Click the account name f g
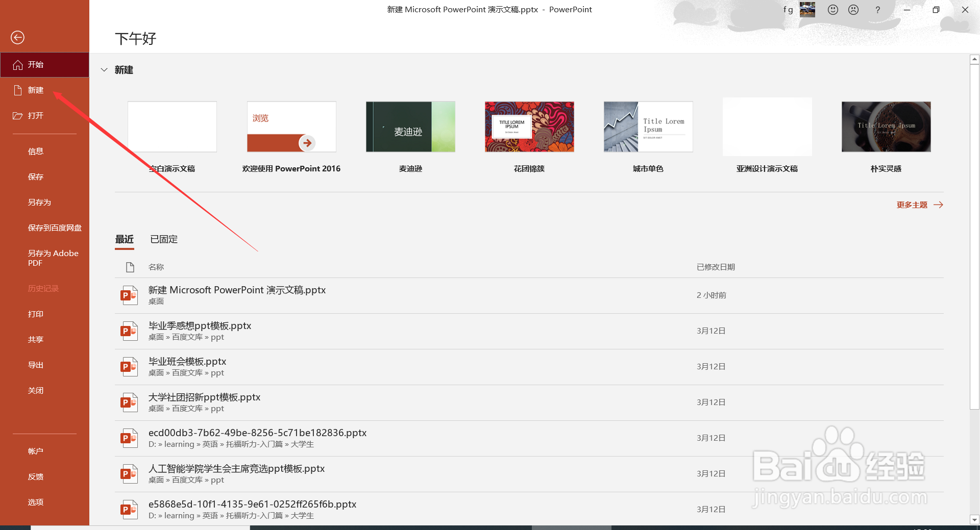The width and height of the screenshot is (980, 530). [788, 9]
